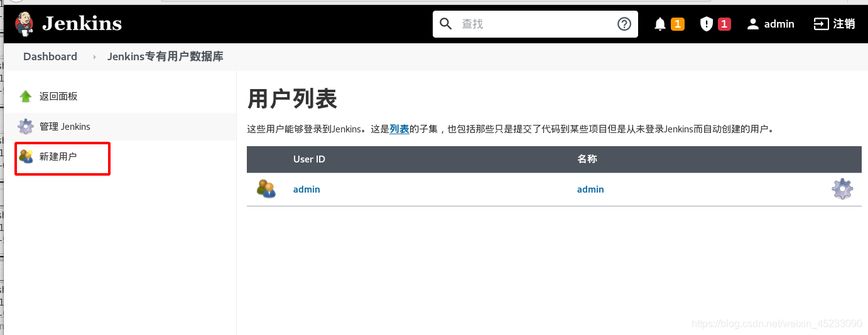Viewport: 868px width, 335px height.
Task: Click the 用户列表 page heading
Action: click(292, 99)
